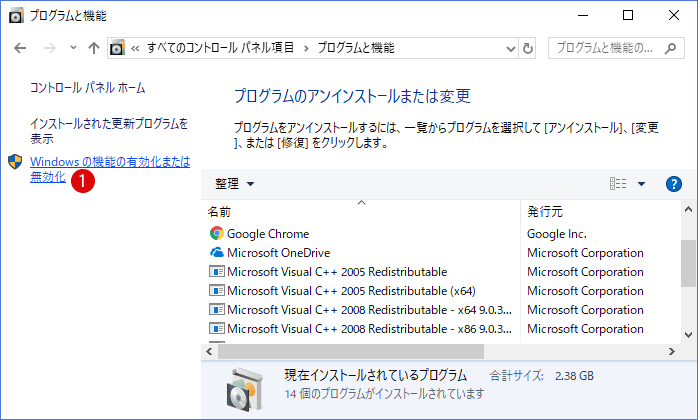This screenshot has width=698, height=420.
Task: Click the horizontal scrollbar thumb
Action: [x=351, y=351]
